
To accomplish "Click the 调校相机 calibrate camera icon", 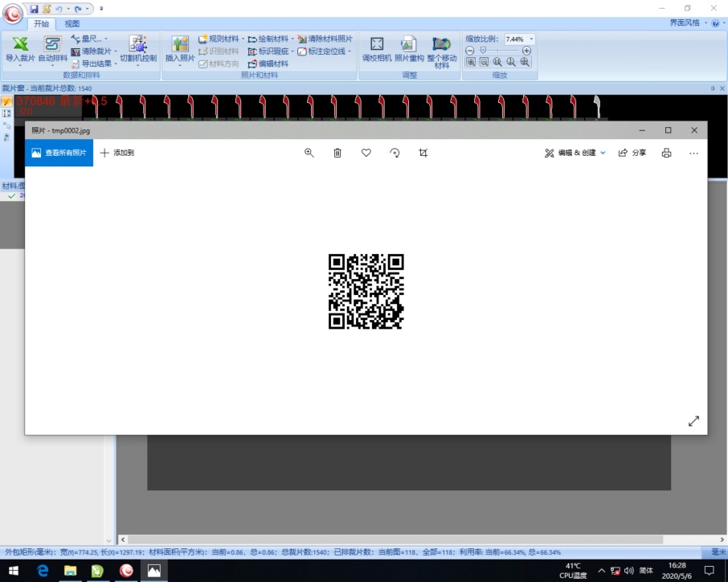I will [x=376, y=48].
